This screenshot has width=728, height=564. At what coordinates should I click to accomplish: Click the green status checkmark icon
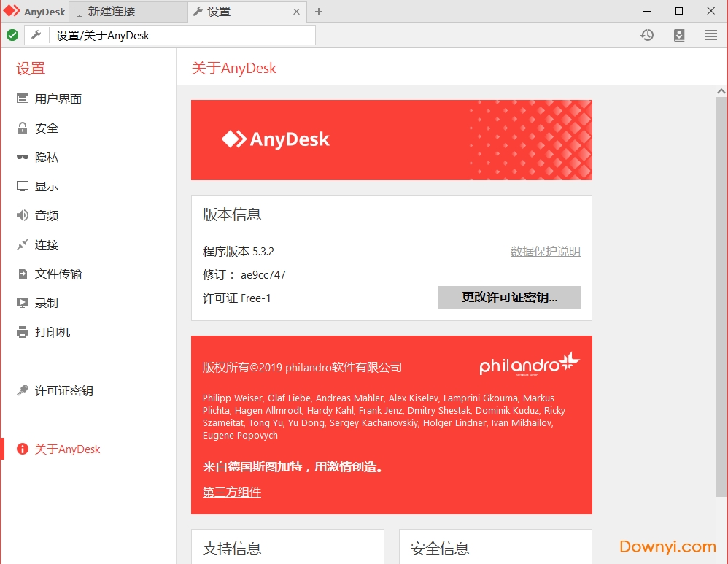[12, 34]
